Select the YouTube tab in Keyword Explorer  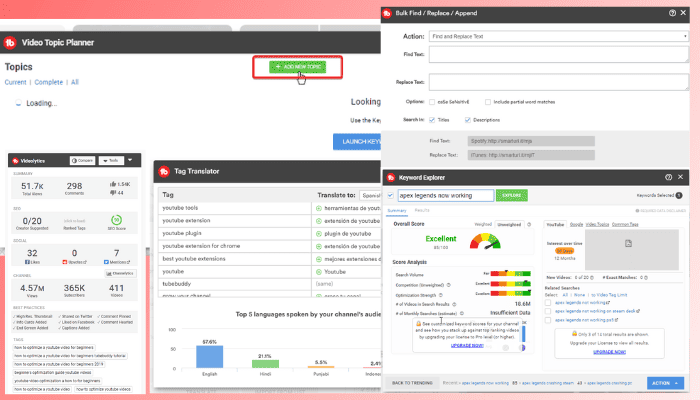pyautogui.click(x=555, y=225)
